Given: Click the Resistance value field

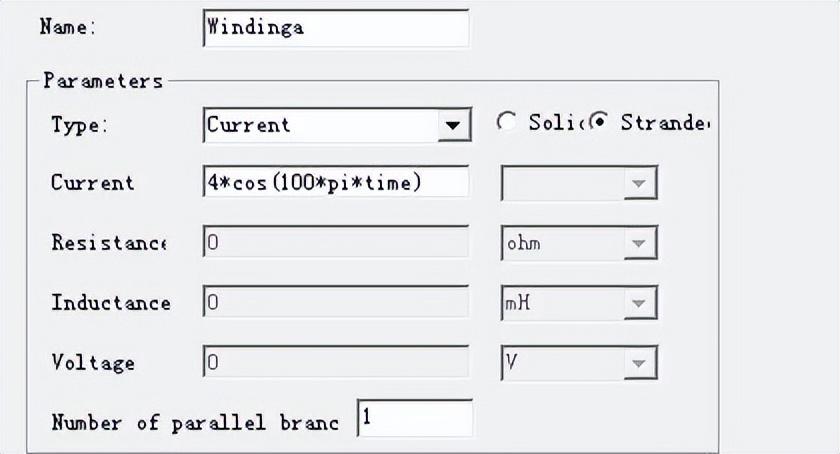Looking at the screenshot, I should point(335,243).
